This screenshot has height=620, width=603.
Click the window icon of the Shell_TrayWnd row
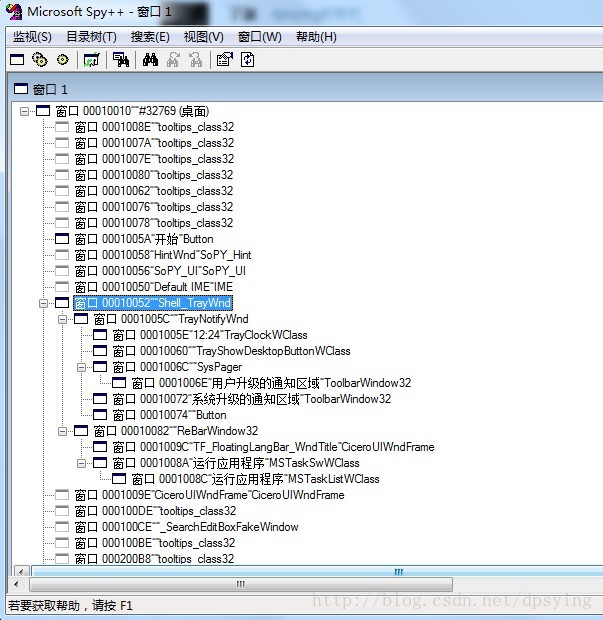click(62, 303)
